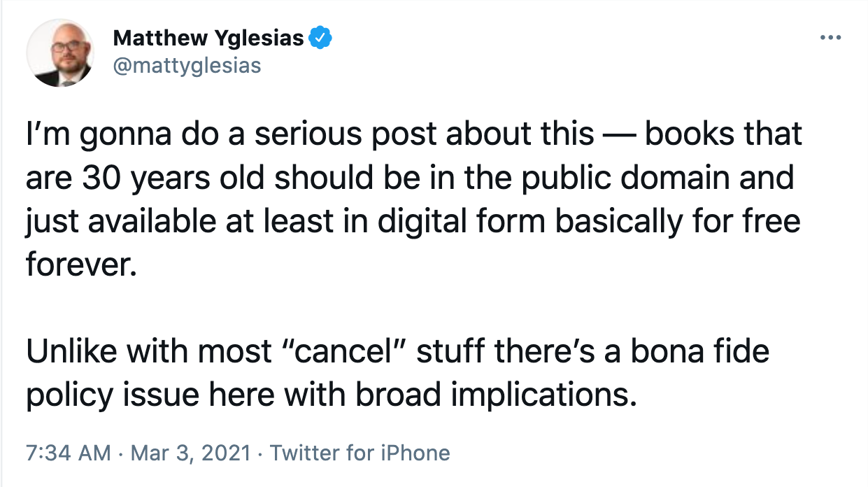
Task: Click the phrase "broad implications."
Action: [x=497, y=395]
